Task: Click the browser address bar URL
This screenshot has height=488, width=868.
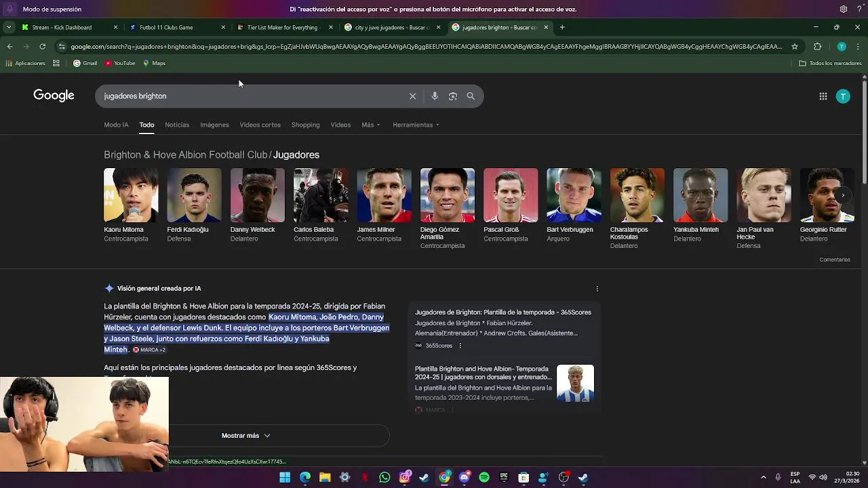Action: 426,47
